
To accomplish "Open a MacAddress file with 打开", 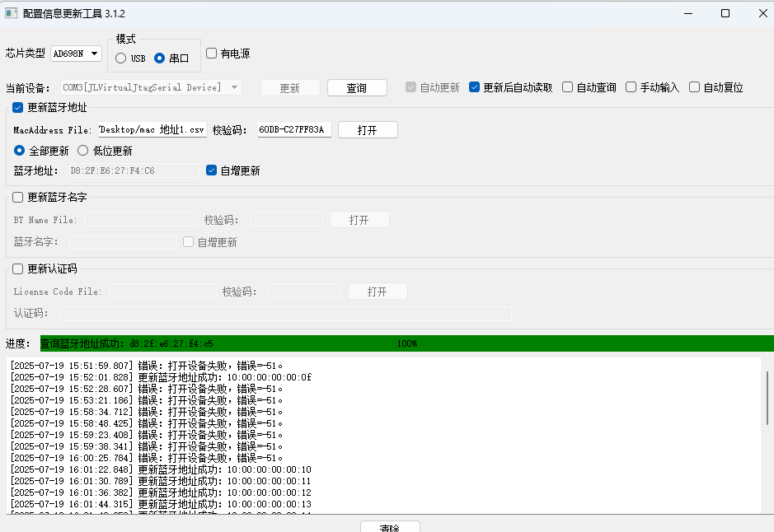I will (368, 130).
